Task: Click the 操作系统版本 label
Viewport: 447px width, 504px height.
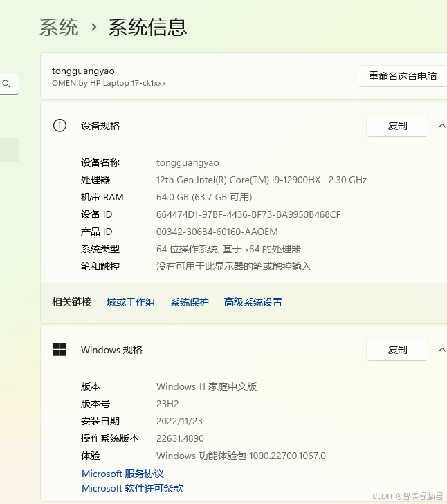Action: [110, 438]
